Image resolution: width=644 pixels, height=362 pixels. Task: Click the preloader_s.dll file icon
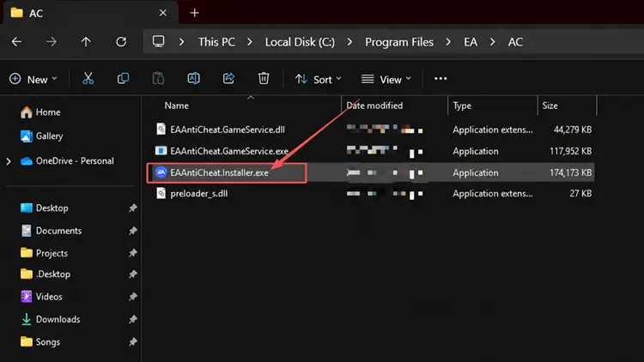coord(161,193)
